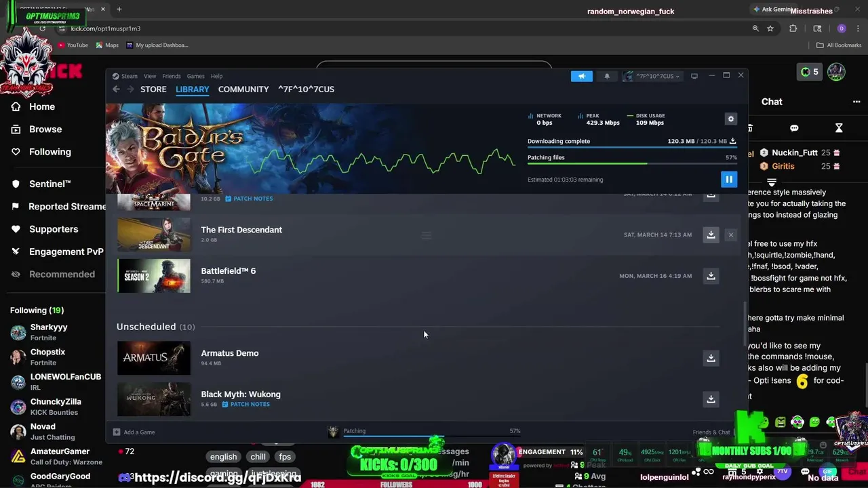Click Add a Game in Steam
The height and width of the screenshot is (488, 868).
(134, 432)
